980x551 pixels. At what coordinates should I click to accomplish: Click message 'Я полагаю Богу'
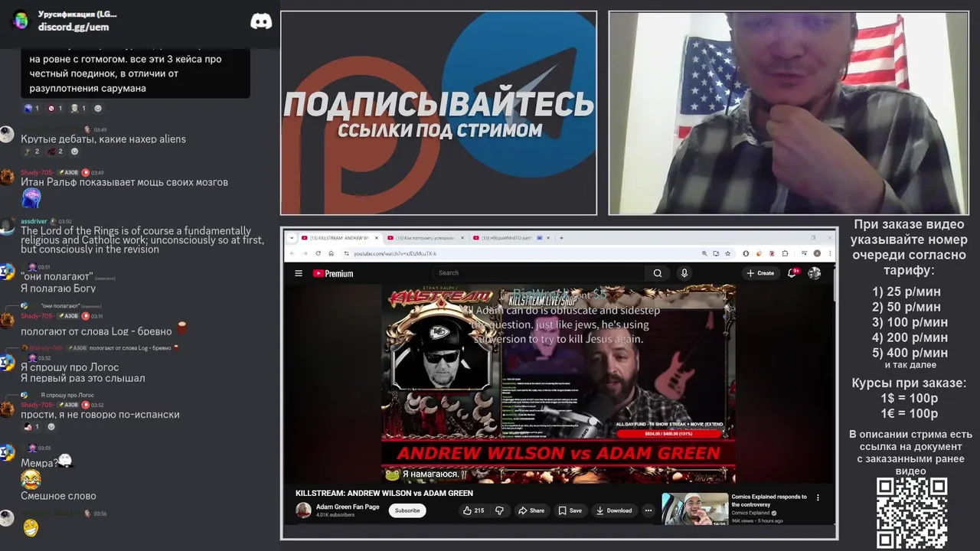58,289
